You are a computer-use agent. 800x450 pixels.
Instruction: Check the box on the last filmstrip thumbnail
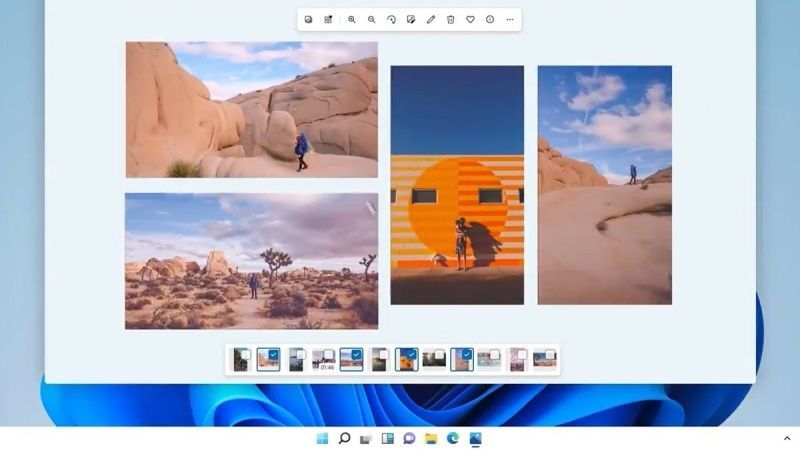[550, 355]
